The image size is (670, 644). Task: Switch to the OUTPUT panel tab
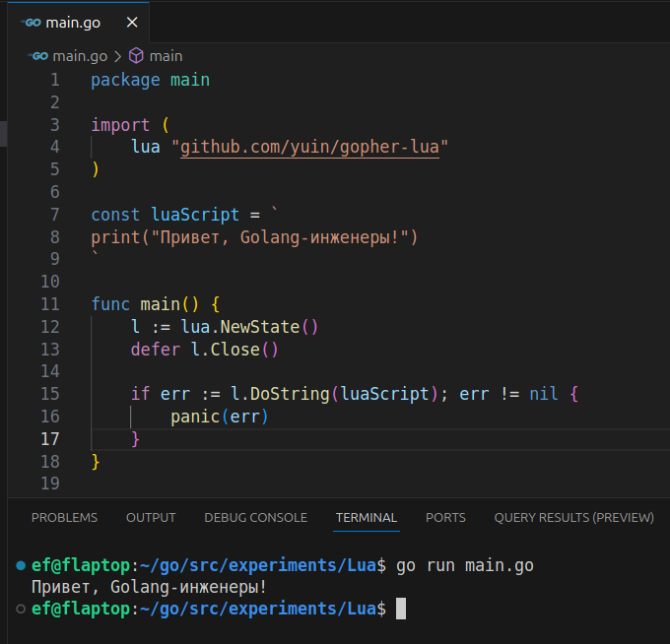point(151,518)
